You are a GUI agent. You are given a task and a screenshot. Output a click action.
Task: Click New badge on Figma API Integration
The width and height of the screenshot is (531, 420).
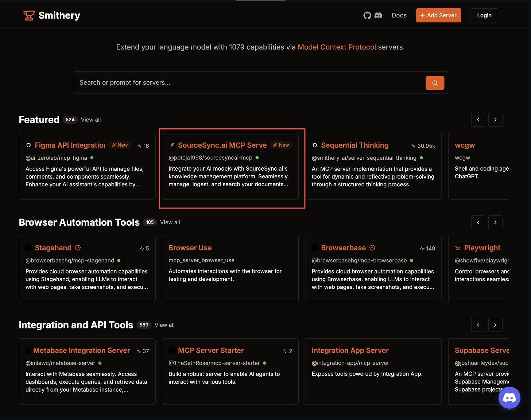[x=120, y=145]
